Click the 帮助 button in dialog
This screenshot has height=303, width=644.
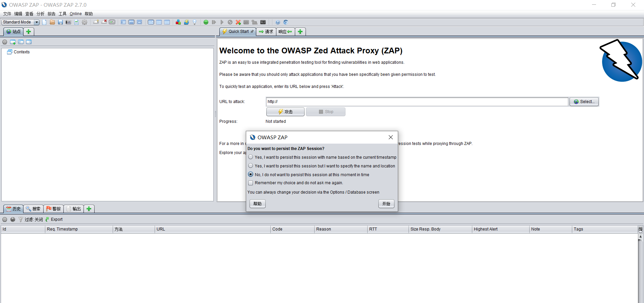(x=258, y=204)
